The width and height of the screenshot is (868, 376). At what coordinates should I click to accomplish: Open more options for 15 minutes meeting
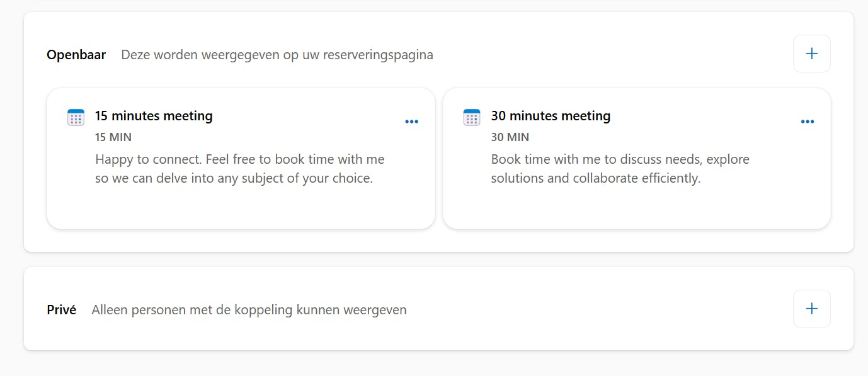(x=411, y=122)
